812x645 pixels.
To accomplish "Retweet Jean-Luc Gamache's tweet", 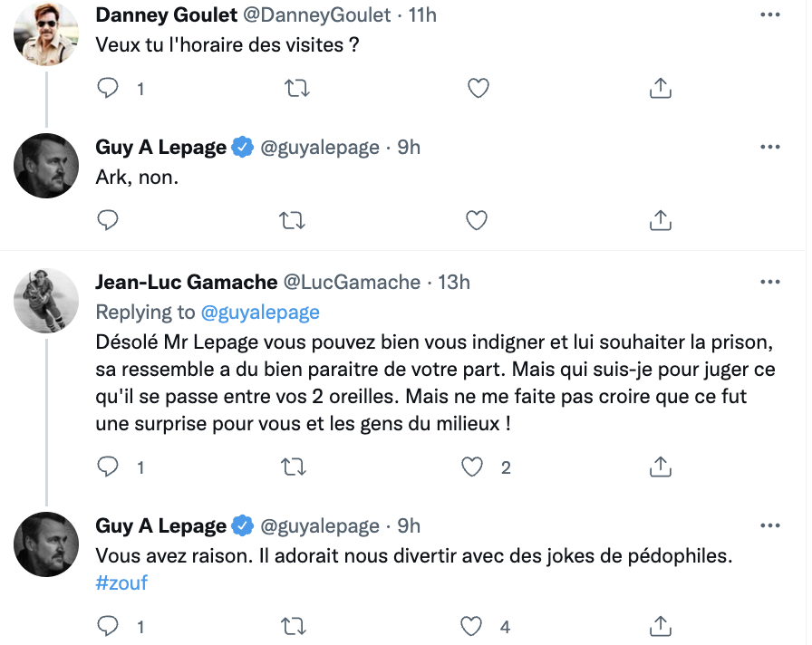I will (x=294, y=467).
